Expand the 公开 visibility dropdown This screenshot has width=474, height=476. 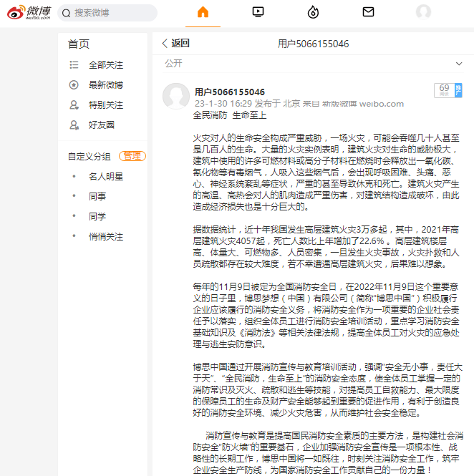pos(313,64)
